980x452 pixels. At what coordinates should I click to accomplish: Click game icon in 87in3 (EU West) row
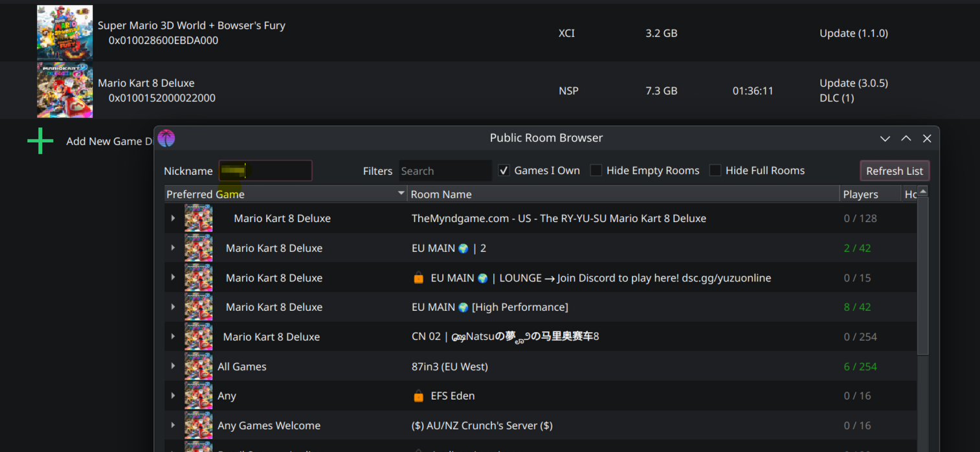click(x=198, y=367)
